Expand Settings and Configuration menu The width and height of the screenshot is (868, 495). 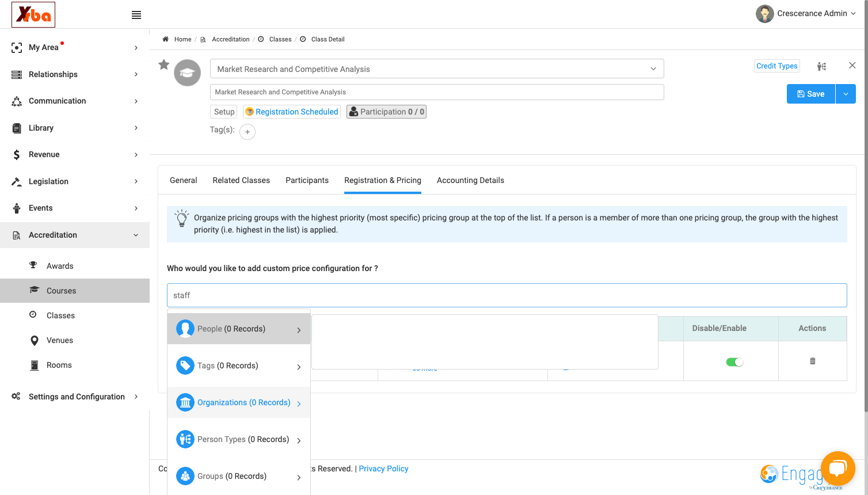pos(75,397)
